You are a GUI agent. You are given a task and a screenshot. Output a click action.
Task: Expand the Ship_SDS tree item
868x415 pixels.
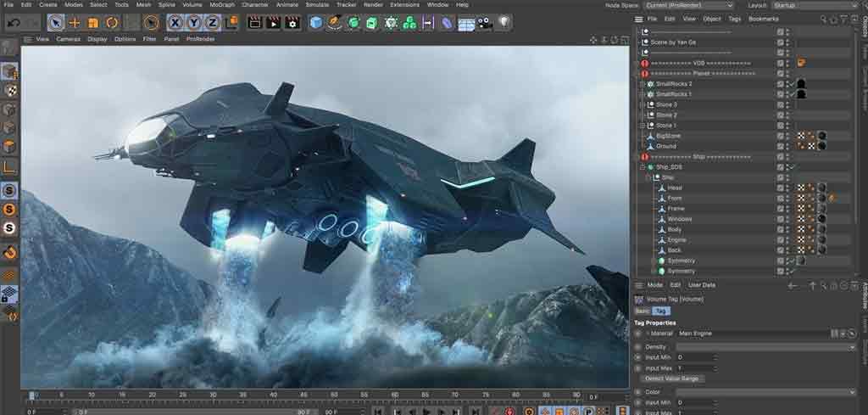tap(643, 167)
